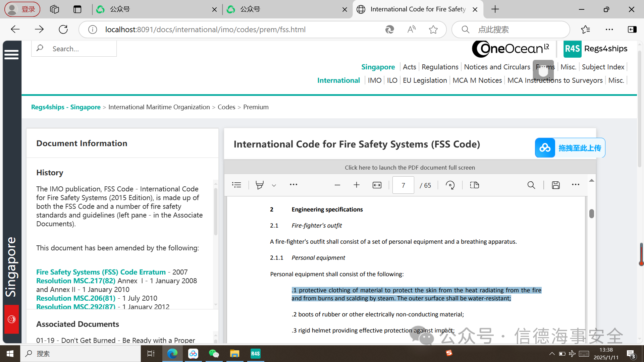This screenshot has width=644, height=362.
Task: Open browser settings and more menu
Action: point(609,29)
